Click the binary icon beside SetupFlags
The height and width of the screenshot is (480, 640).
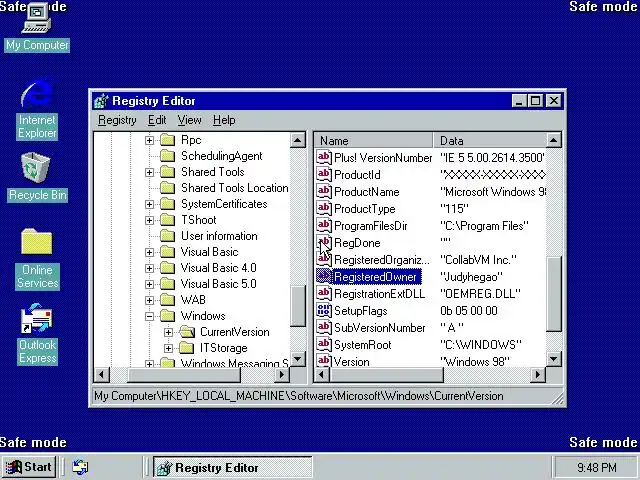click(x=324, y=311)
